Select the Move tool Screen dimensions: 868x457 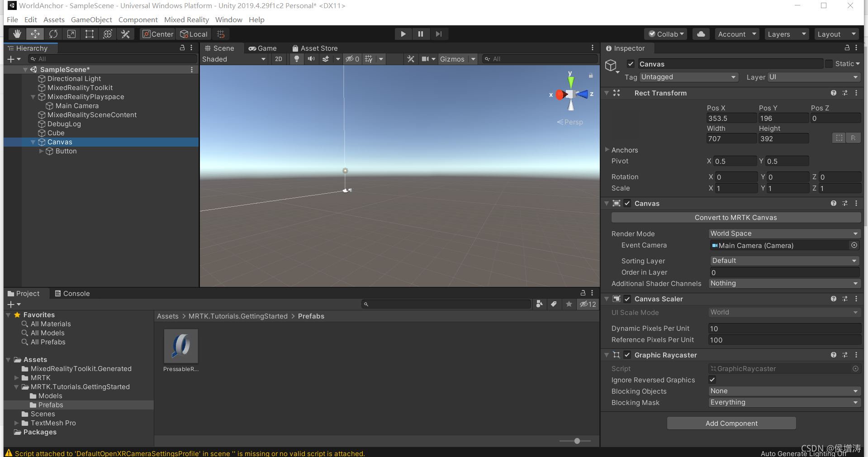[x=35, y=34]
